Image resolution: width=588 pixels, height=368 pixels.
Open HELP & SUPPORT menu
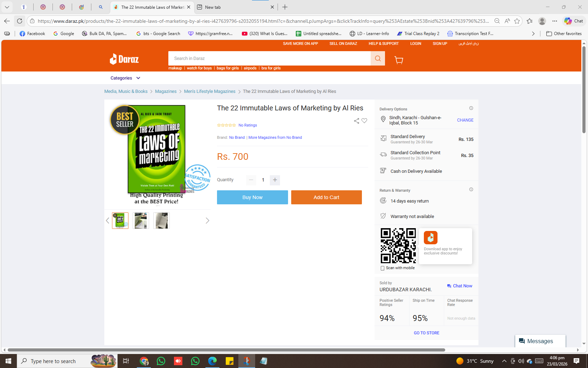[384, 44]
